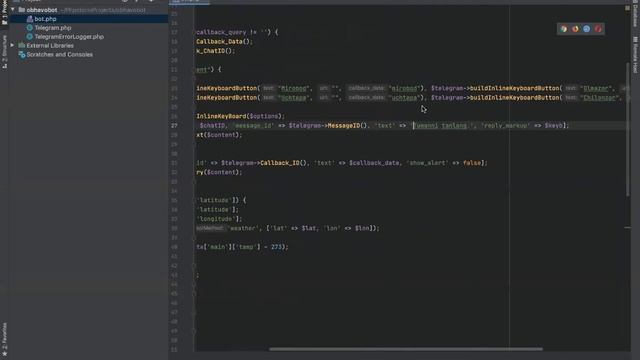Click the External Libraries icon

(x=22, y=45)
